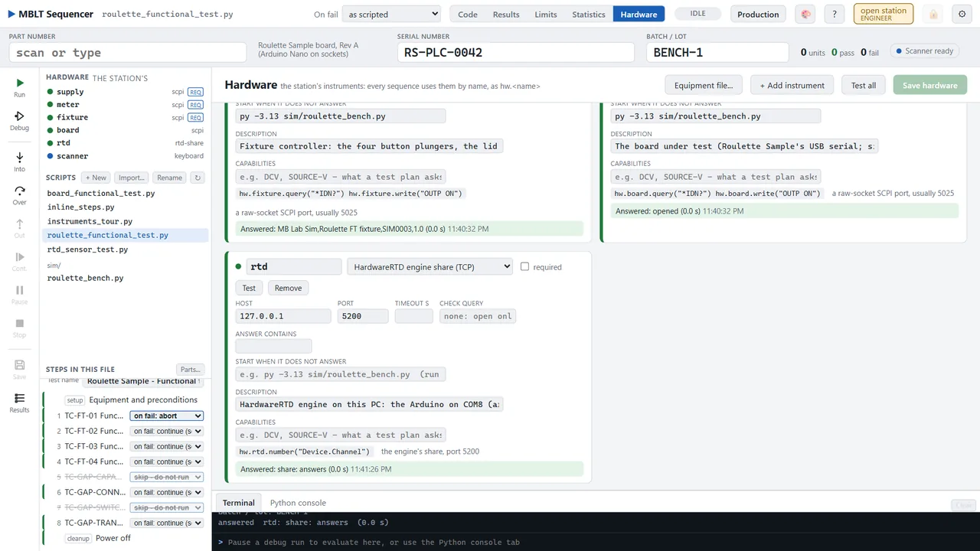The height and width of the screenshot is (551, 980).
Task: Click the rtd PORT field showing 5200
Action: pos(363,315)
